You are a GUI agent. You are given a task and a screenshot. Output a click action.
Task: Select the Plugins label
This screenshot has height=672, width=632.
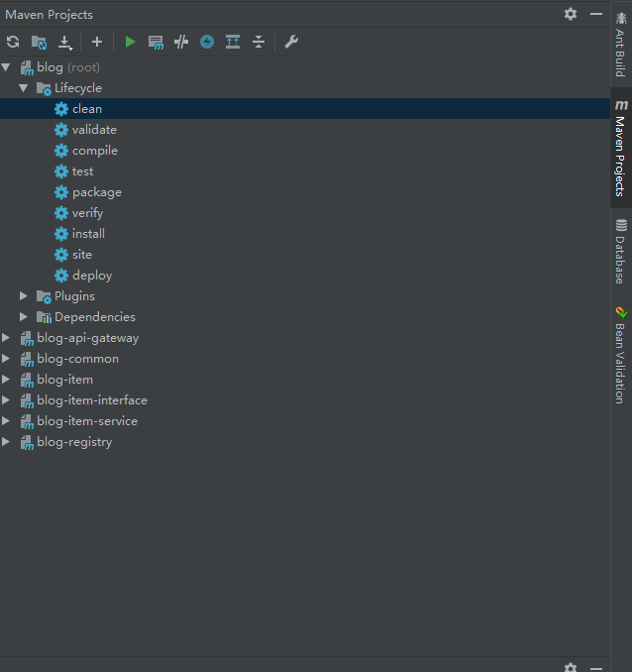pyautogui.click(x=74, y=296)
